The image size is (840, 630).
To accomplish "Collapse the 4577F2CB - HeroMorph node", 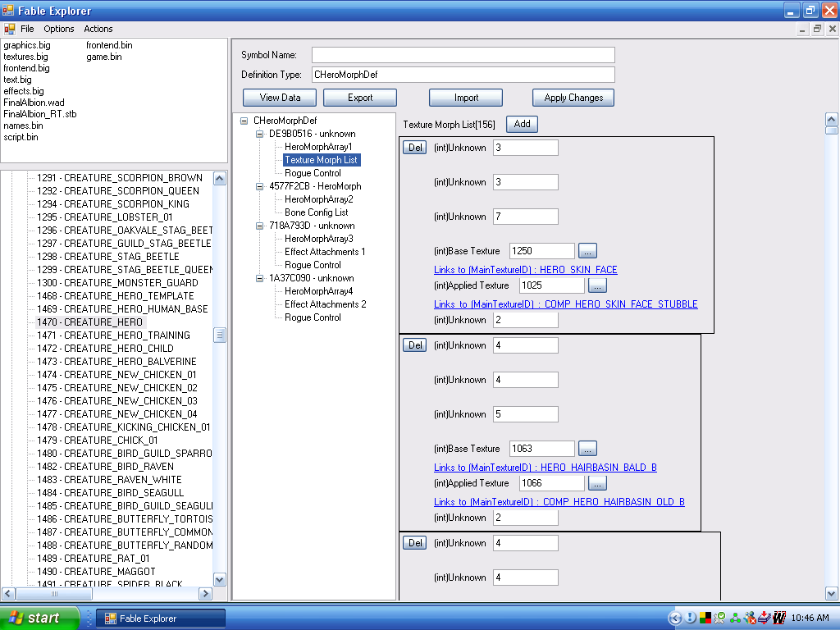I will (x=260, y=186).
